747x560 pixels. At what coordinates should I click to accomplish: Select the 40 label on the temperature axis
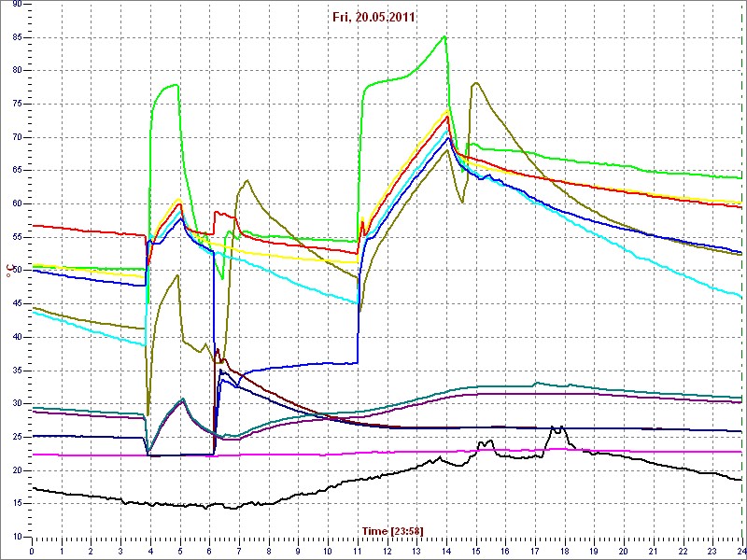click(x=16, y=338)
